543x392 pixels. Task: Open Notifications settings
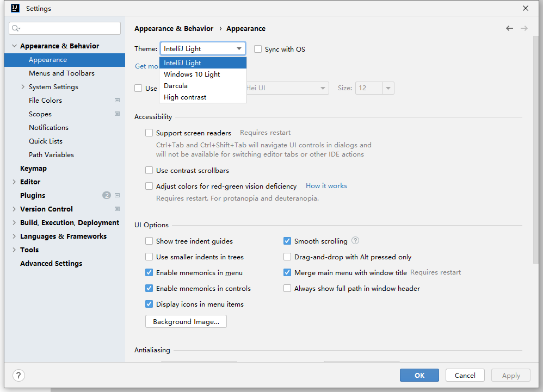[x=49, y=128]
